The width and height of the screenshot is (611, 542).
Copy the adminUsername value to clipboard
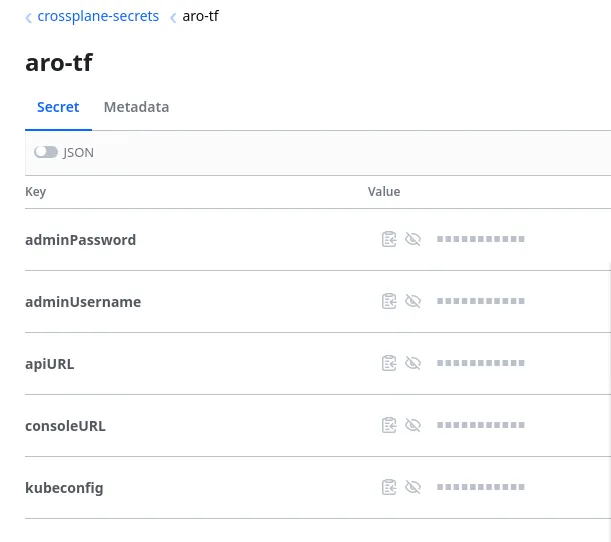(x=389, y=301)
